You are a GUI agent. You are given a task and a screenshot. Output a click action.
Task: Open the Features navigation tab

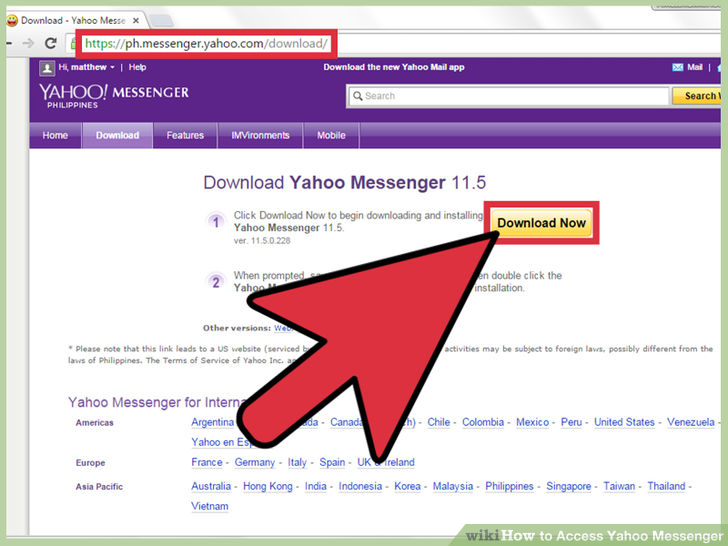[x=185, y=136]
